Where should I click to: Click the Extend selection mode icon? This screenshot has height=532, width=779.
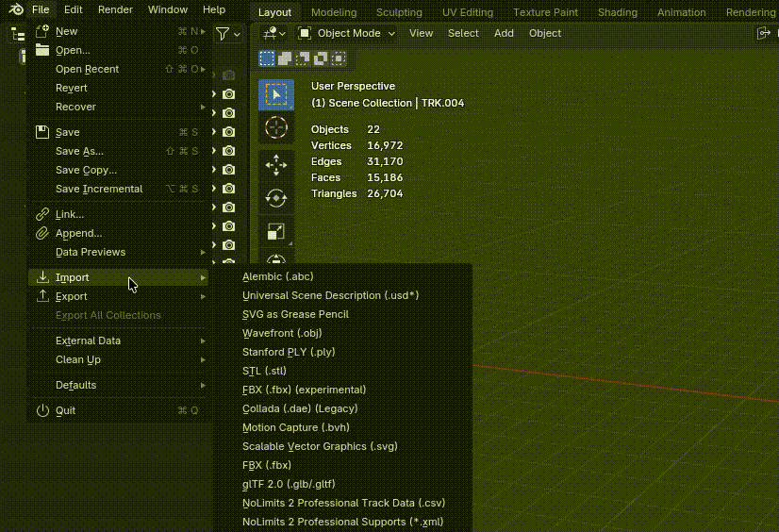tap(285, 58)
